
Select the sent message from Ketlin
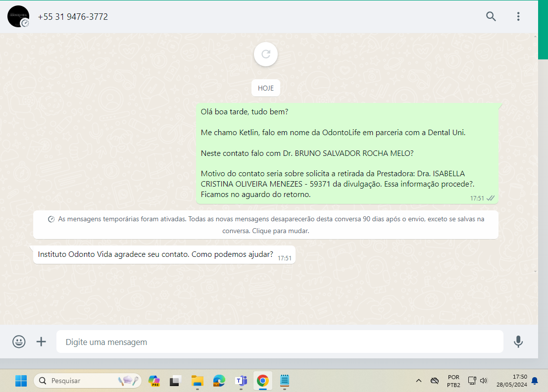(x=347, y=153)
